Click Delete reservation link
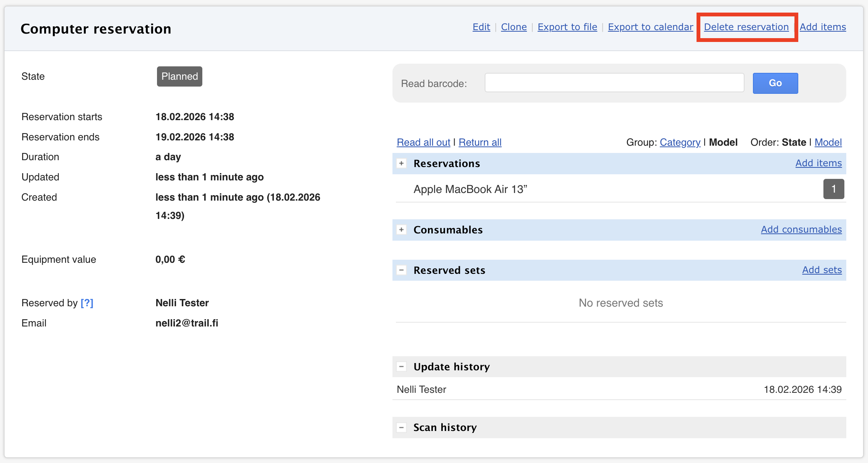Image resolution: width=868 pixels, height=463 pixels. coord(746,27)
